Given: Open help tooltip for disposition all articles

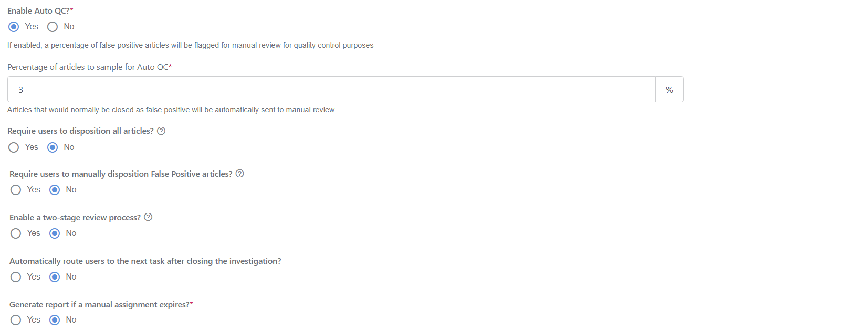Looking at the screenshot, I should [161, 131].
